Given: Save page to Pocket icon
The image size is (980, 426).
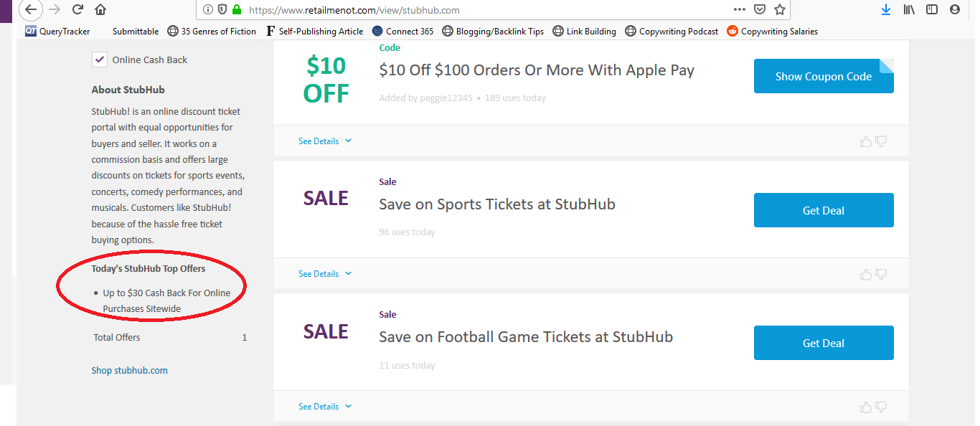Looking at the screenshot, I should pos(760,9).
